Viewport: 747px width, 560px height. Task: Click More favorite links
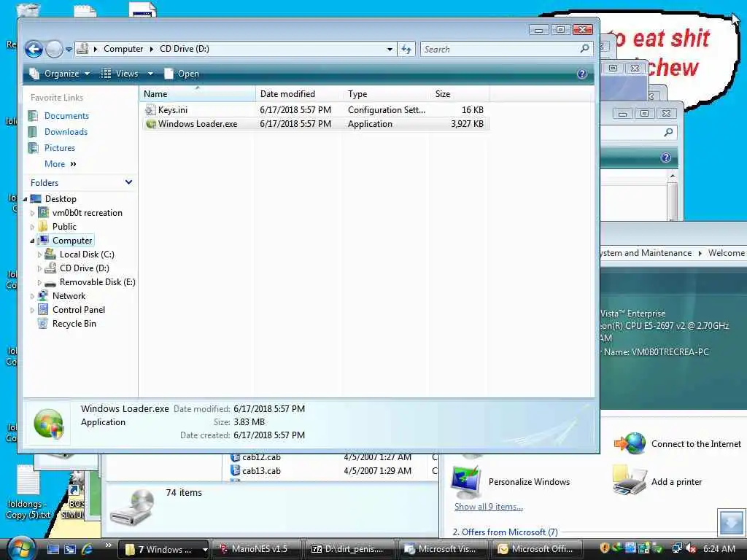(60, 164)
